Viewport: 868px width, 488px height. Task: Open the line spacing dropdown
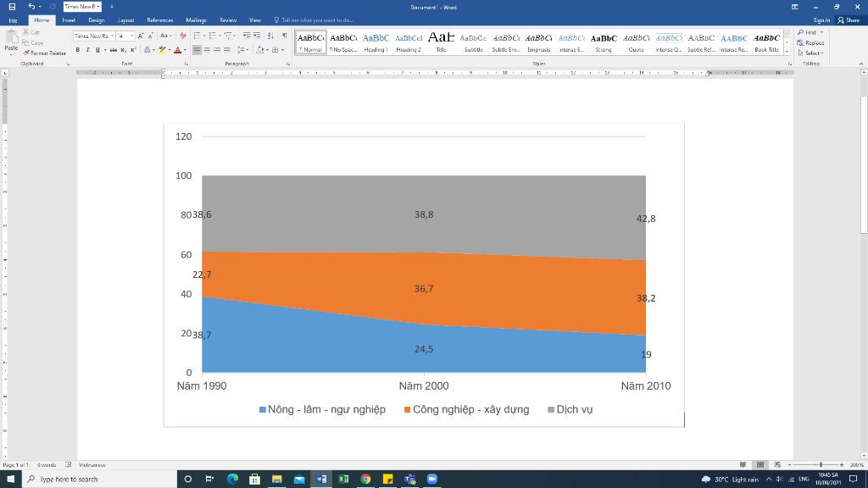242,50
